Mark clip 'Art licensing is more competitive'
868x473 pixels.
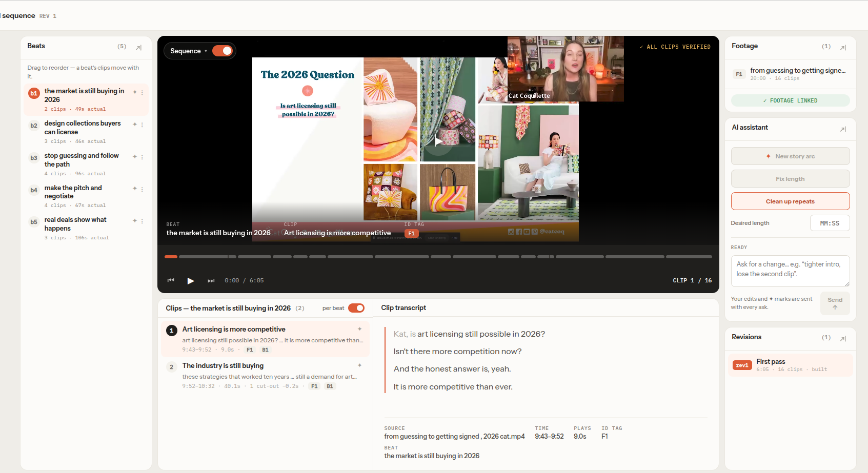pos(359,329)
